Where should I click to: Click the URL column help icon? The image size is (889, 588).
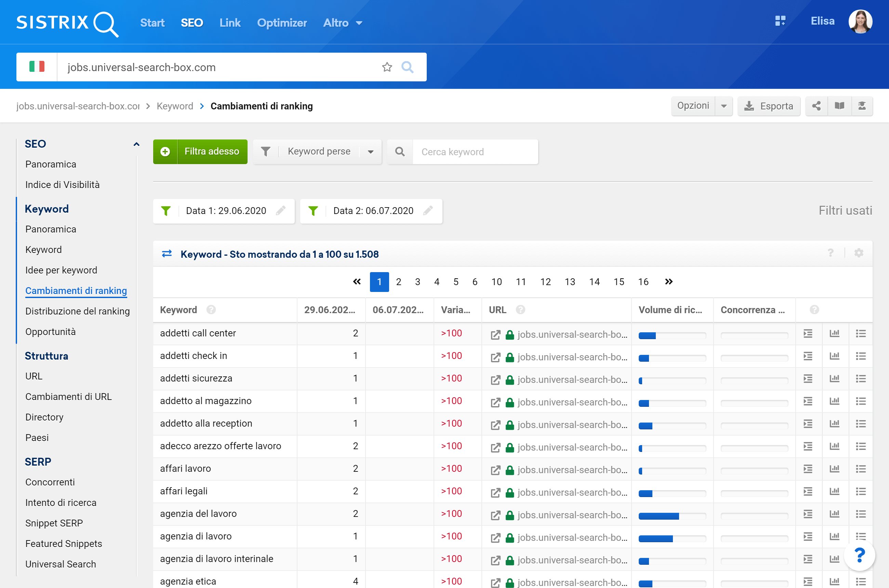(x=520, y=310)
